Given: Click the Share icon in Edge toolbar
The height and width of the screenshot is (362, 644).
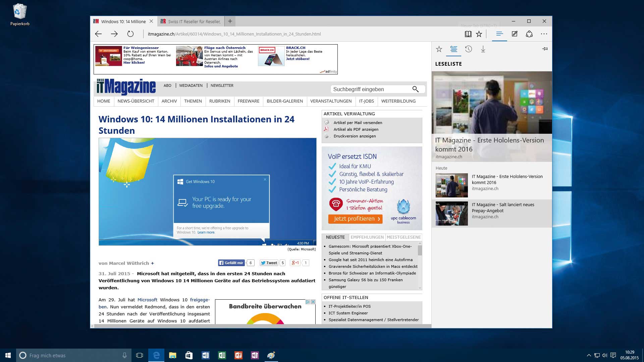Looking at the screenshot, I should (529, 34).
